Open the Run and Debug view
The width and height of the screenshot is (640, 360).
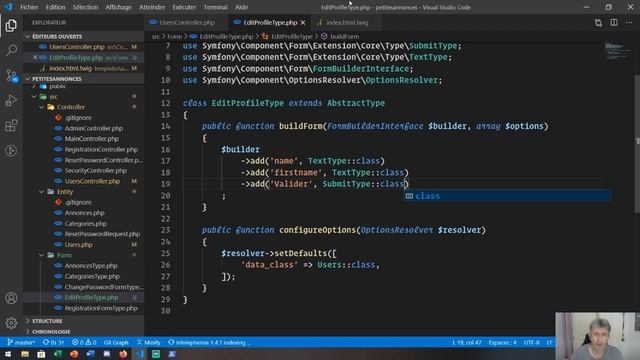[11, 100]
